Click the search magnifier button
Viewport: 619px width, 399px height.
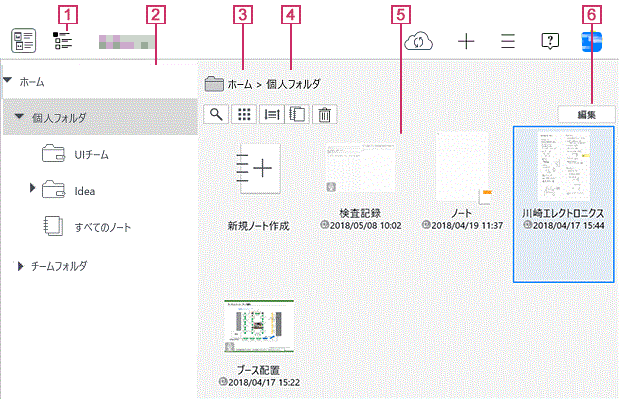click(x=216, y=114)
